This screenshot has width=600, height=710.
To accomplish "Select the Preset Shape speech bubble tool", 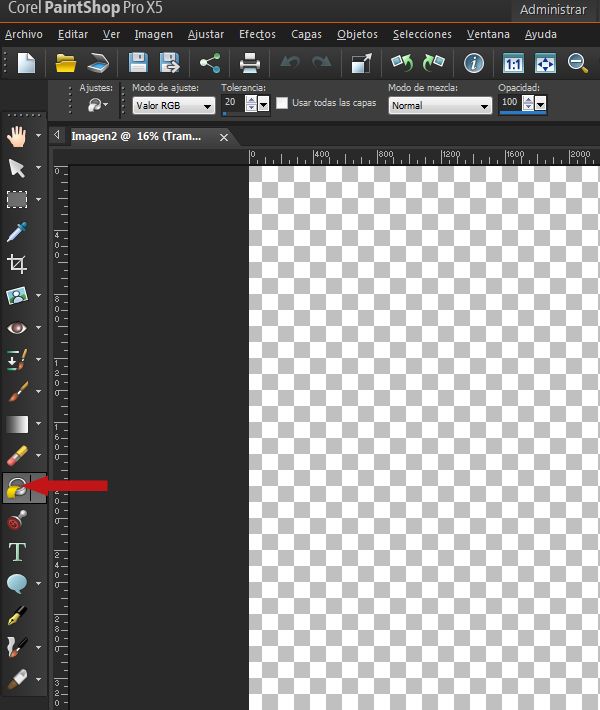I will 17,584.
